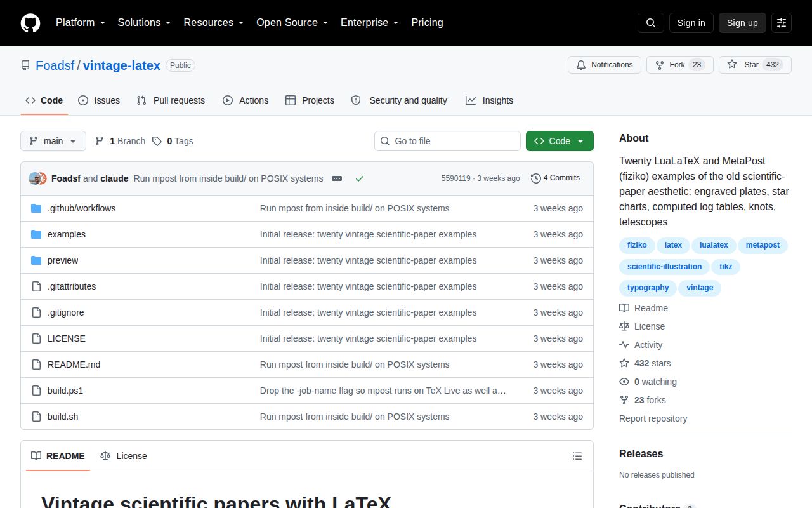This screenshot has height=508, width=812.
Task: Switch to the Pull requests tab
Action: [x=171, y=100]
